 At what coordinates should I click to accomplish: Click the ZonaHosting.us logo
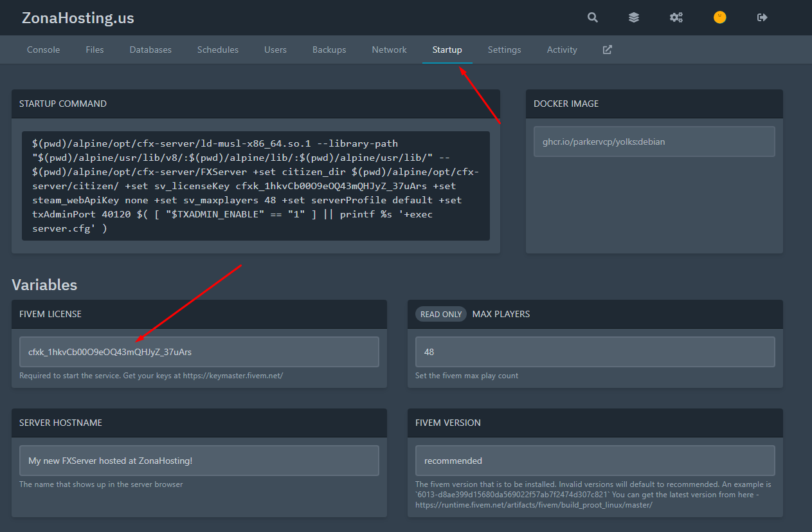click(x=78, y=18)
